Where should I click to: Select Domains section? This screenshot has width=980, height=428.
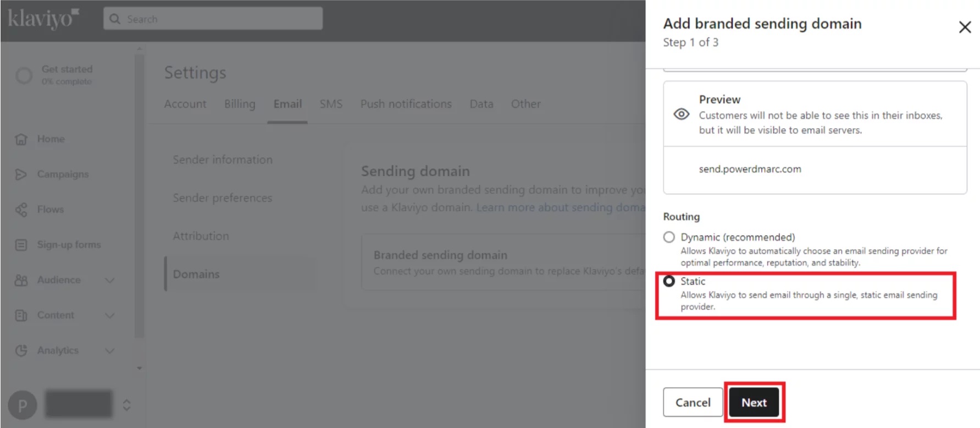pos(196,274)
